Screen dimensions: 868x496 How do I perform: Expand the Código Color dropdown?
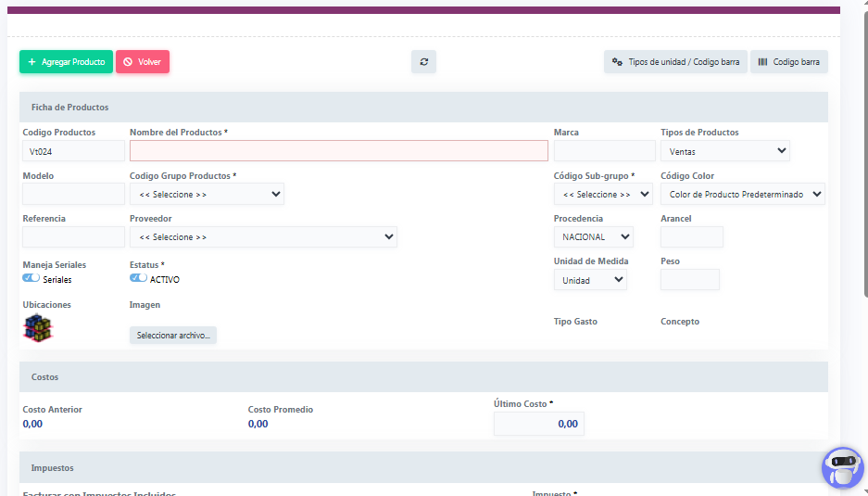point(743,194)
